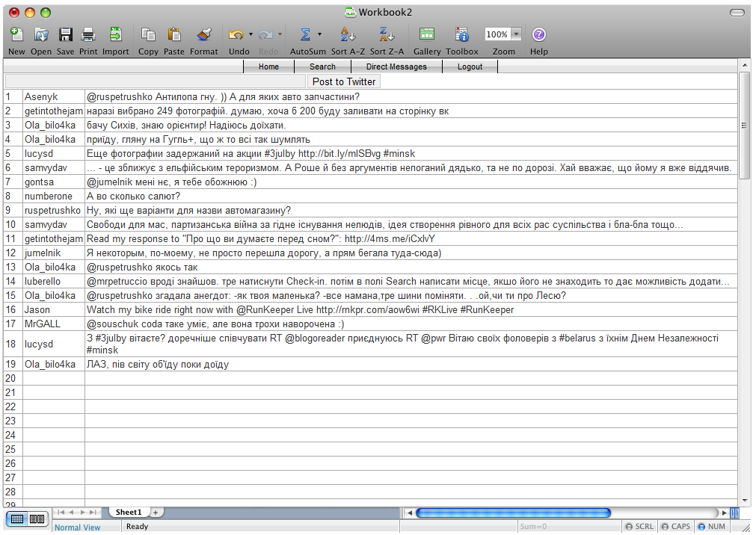This screenshot has height=535, width=756.
Task: Select the cell containing gontsa
Action: pyautogui.click(x=54, y=182)
